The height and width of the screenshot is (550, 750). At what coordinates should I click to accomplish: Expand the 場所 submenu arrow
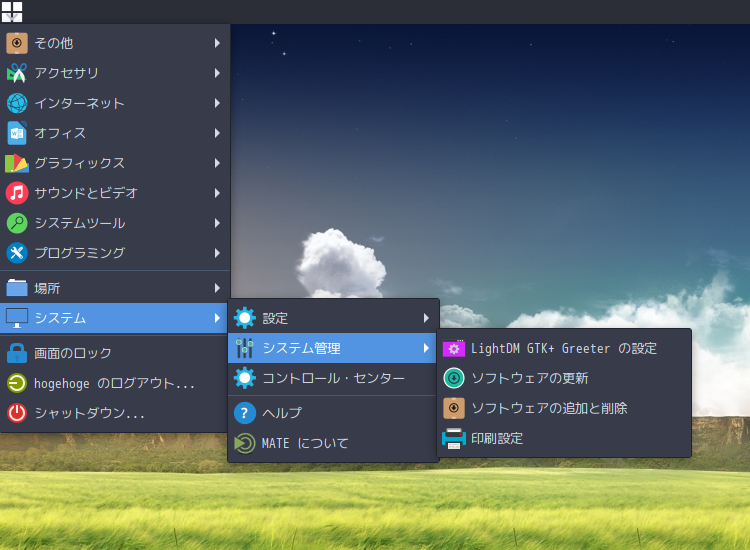pos(217,288)
